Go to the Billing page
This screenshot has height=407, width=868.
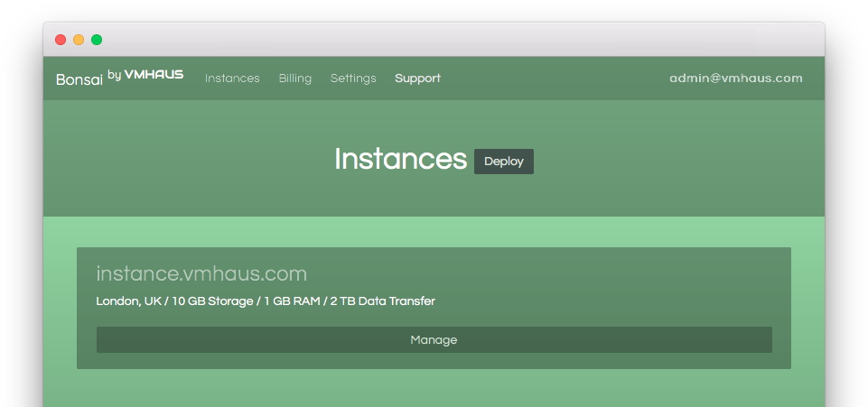tap(295, 79)
